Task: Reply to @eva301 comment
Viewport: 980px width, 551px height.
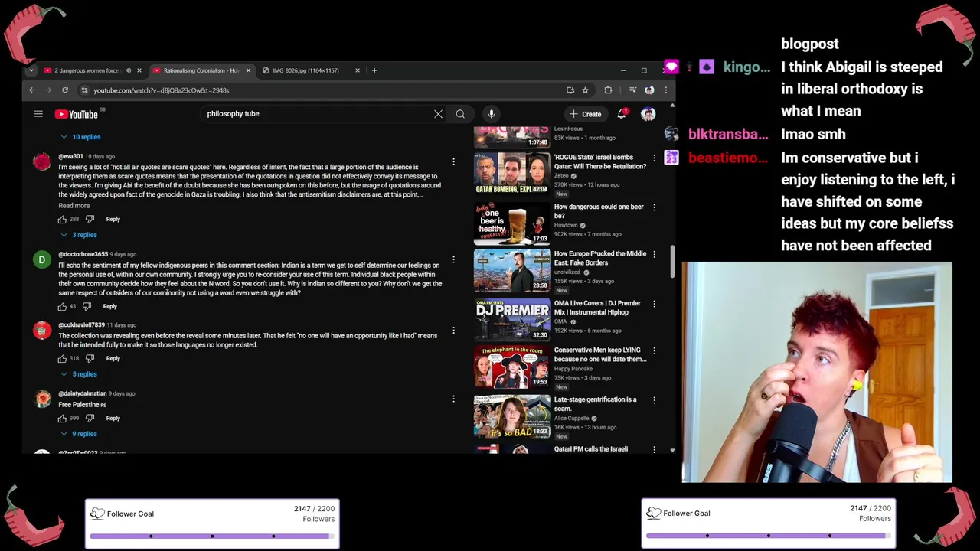Action: tap(113, 219)
